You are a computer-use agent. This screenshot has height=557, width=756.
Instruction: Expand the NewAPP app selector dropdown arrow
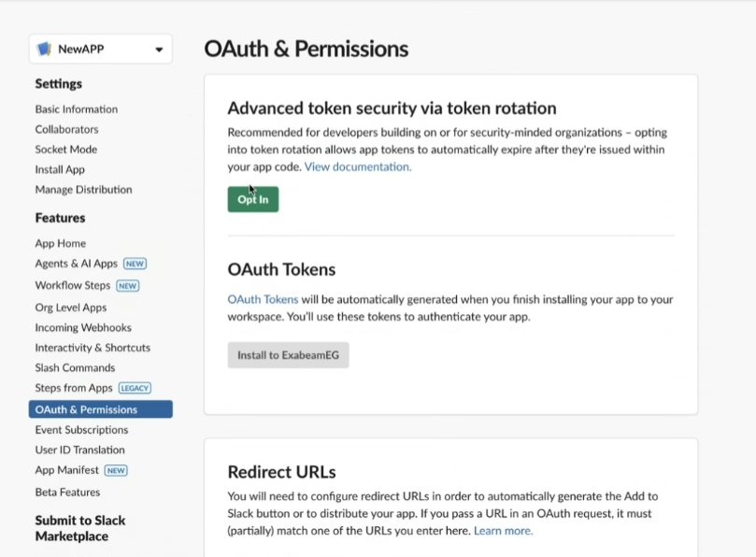pyautogui.click(x=159, y=50)
